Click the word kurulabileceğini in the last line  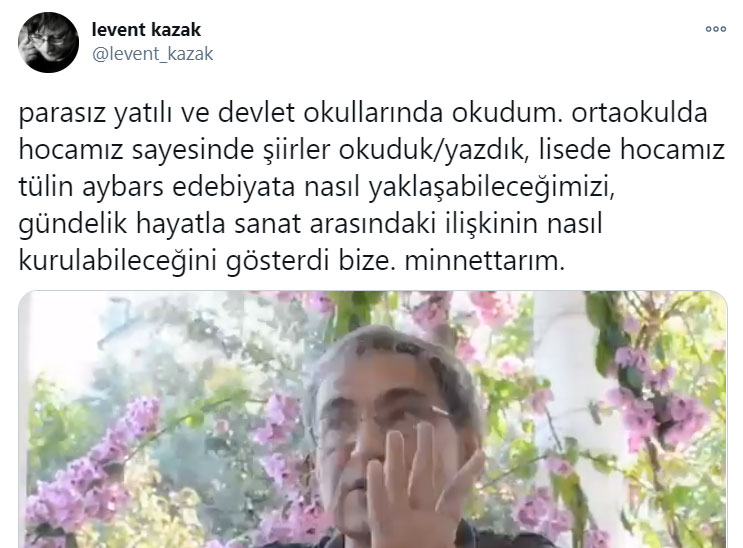(118, 261)
